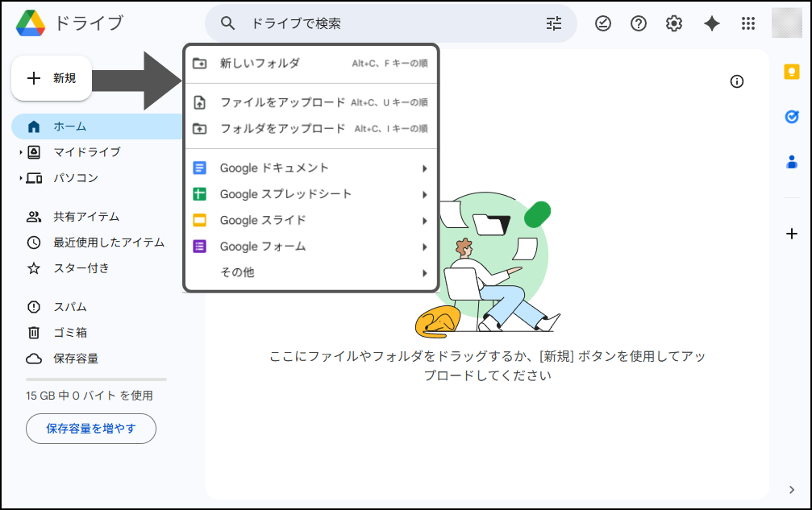Open the ゴミ箱 trash
The image size is (812, 510).
[x=70, y=333]
